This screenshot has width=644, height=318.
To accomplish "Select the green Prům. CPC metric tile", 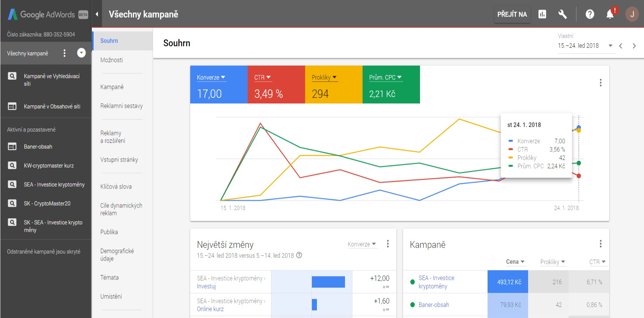I will (x=391, y=84).
